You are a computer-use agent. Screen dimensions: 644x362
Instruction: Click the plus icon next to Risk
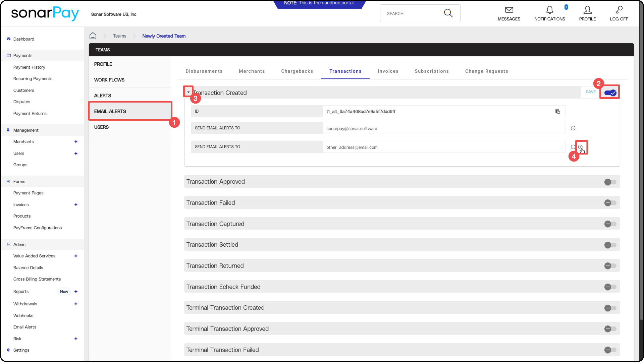[76, 339]
